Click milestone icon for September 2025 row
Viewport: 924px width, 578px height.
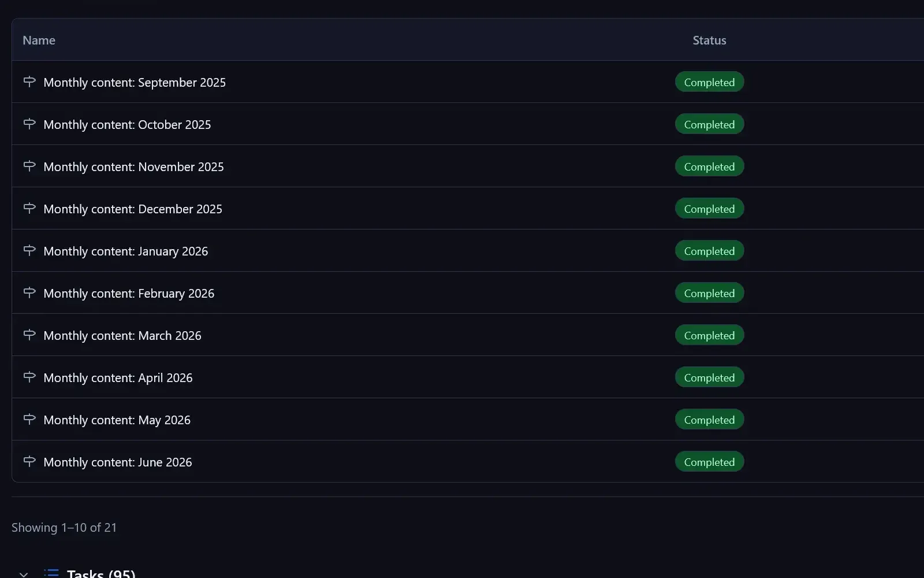pos(29,81)
